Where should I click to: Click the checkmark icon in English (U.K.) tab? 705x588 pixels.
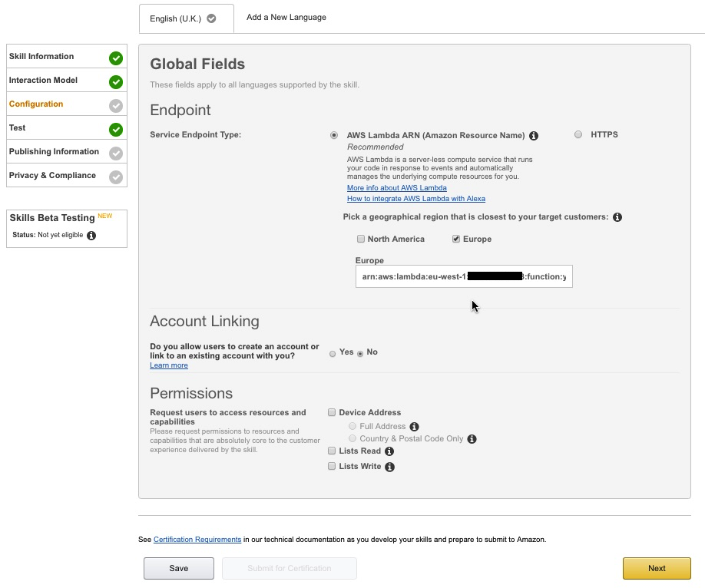[x=211, y=18]
